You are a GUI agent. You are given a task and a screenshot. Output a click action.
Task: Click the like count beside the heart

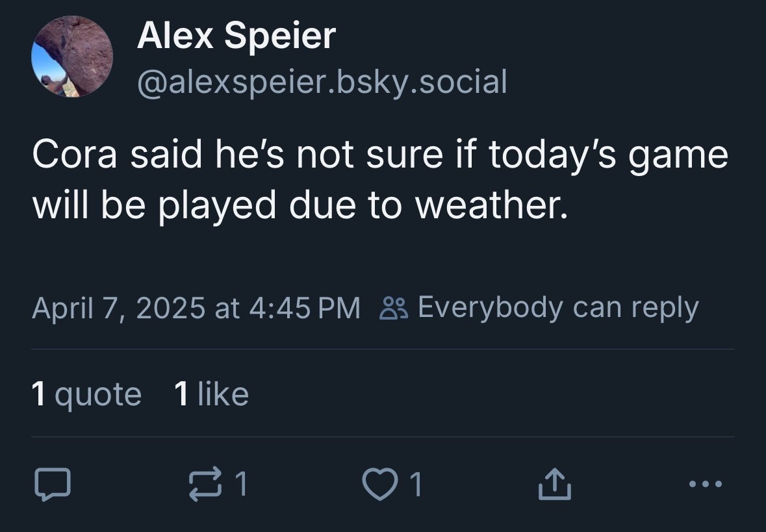[415, 485]
